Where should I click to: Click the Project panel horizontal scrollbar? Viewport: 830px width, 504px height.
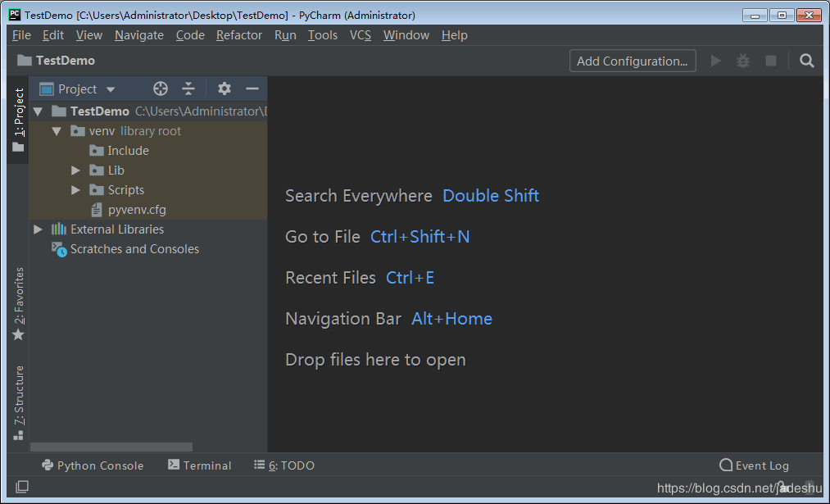[111, 447]
